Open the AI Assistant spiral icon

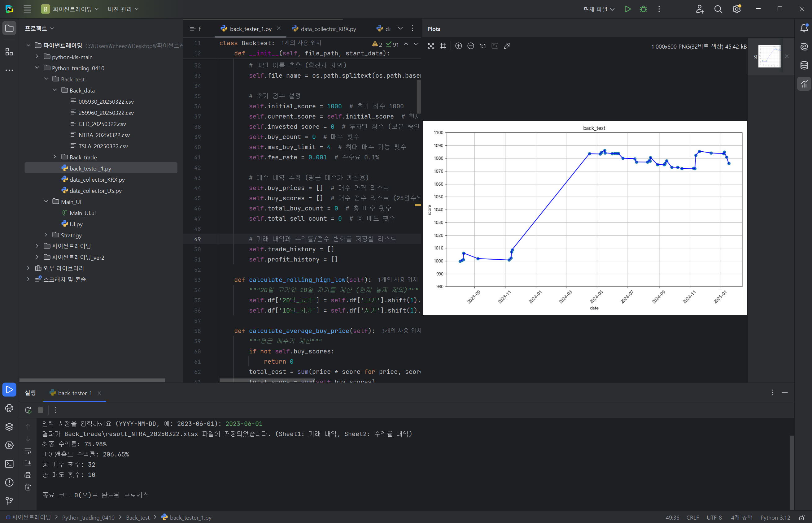point(804,46)
